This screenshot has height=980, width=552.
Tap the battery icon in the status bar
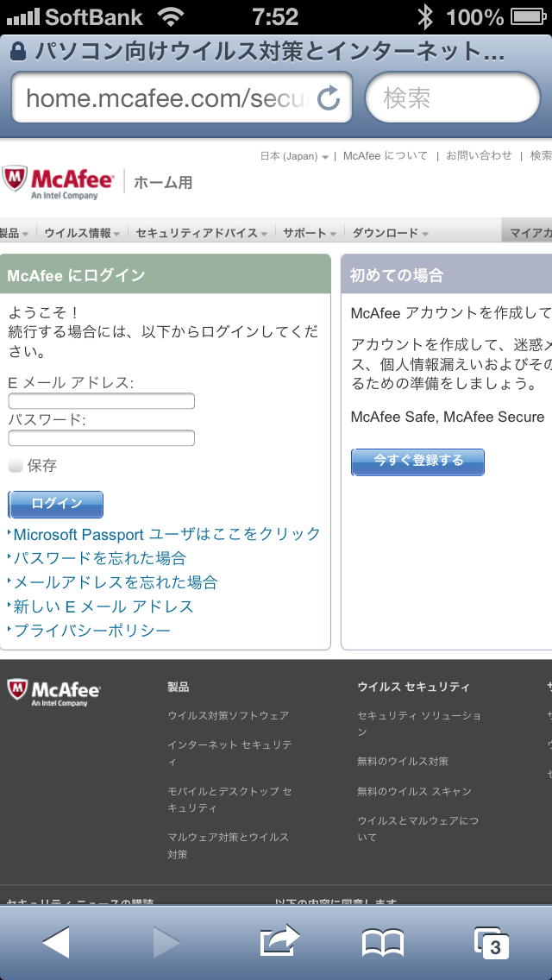pos(528,17)
